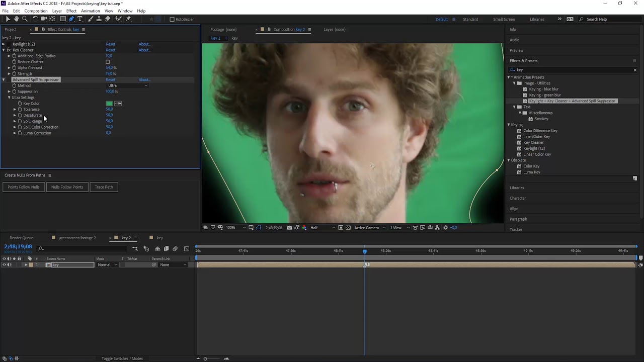The image size is (644, 362).
Task: Switch to the Standard workspace
Action: (x=470, y=20)
